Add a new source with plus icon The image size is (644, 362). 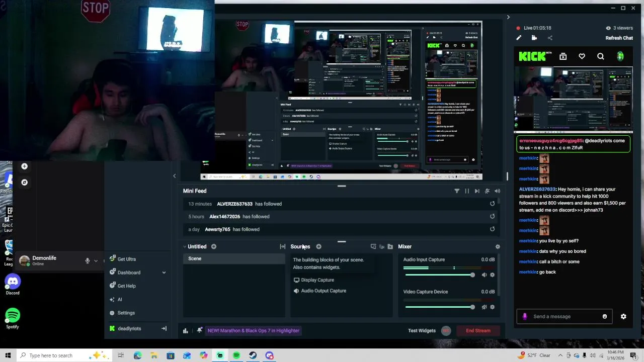click(x=318, y=246)
